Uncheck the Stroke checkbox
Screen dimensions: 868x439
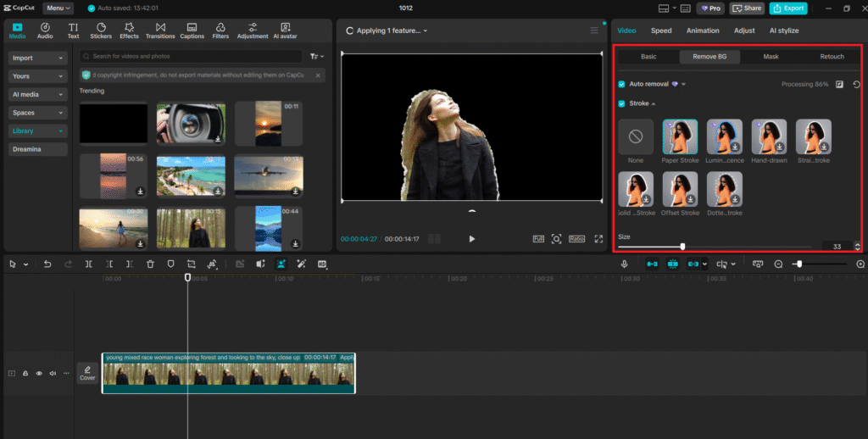[621, 103]
